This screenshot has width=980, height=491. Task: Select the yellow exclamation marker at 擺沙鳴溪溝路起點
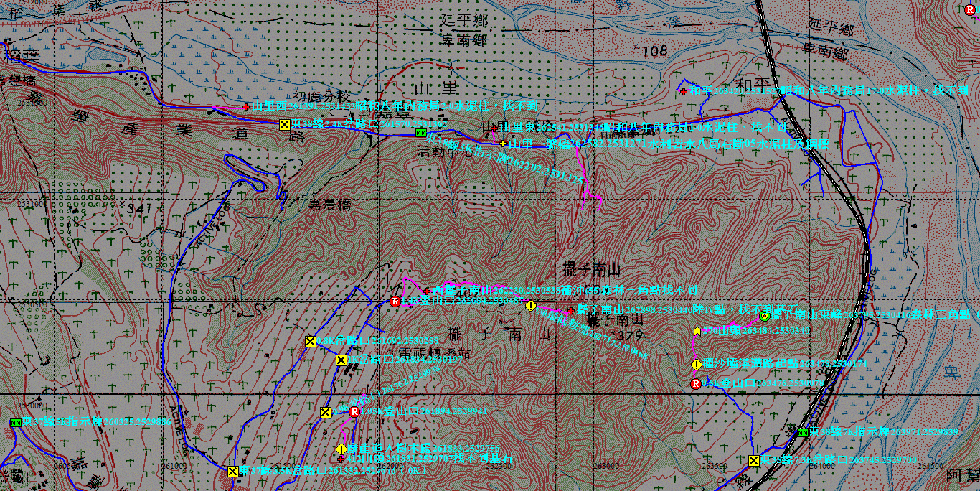[696, 365]
